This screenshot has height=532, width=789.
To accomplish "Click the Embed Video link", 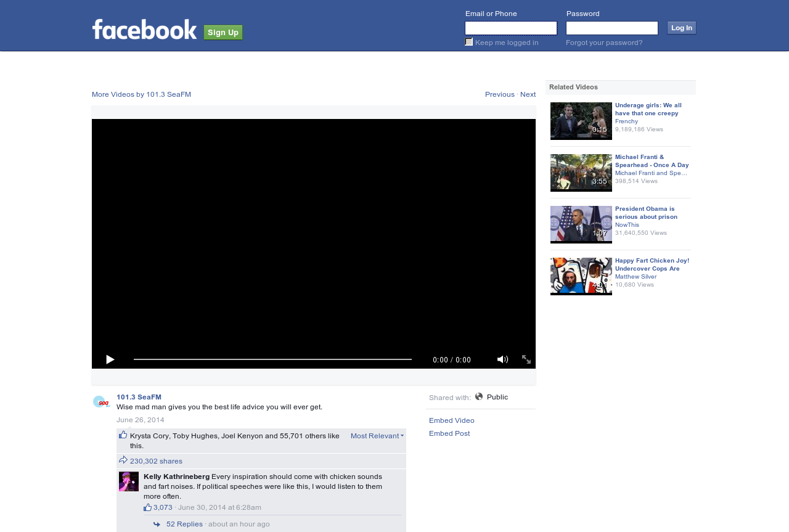I will [452, 420].
